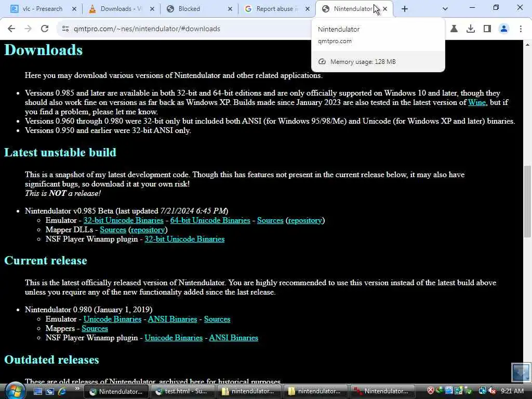
Task: Close the Downloads - V tab
Action: [x=152, y=9]
